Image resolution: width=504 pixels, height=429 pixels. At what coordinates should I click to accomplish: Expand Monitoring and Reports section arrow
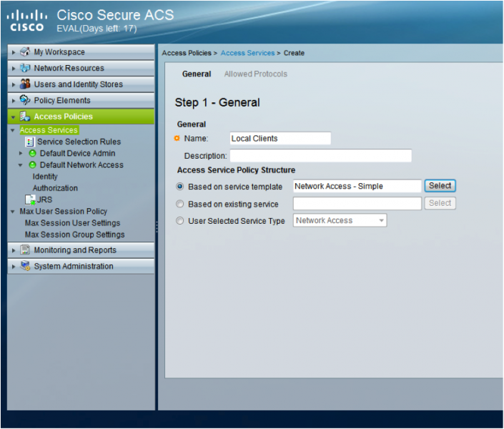(x=13, y=250)
